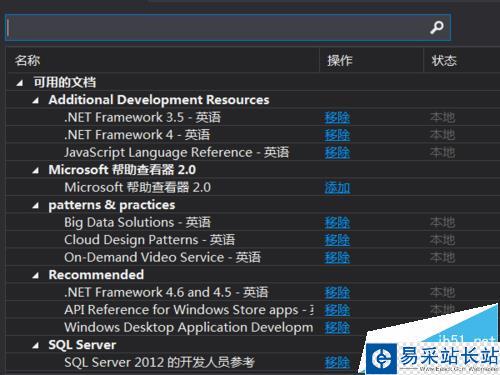Click 本地 status of On-Demand Video Service
This screenshot has width=500, height=375.
click(442, 258)
